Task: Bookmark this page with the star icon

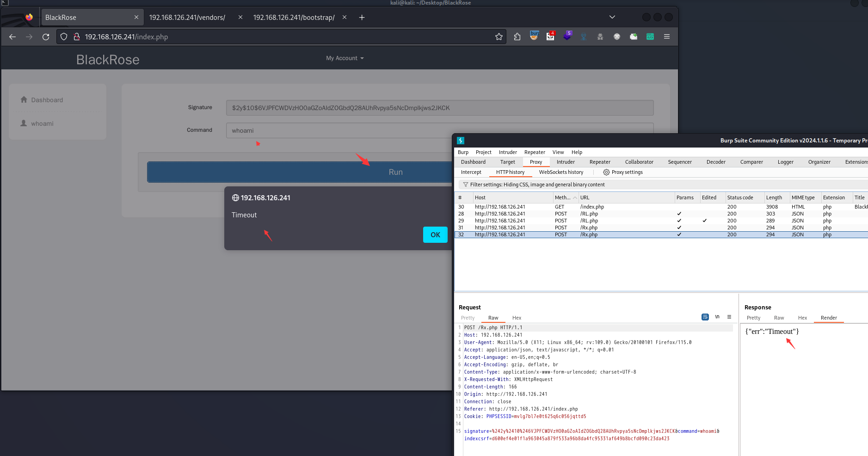Action: point(499,37)
